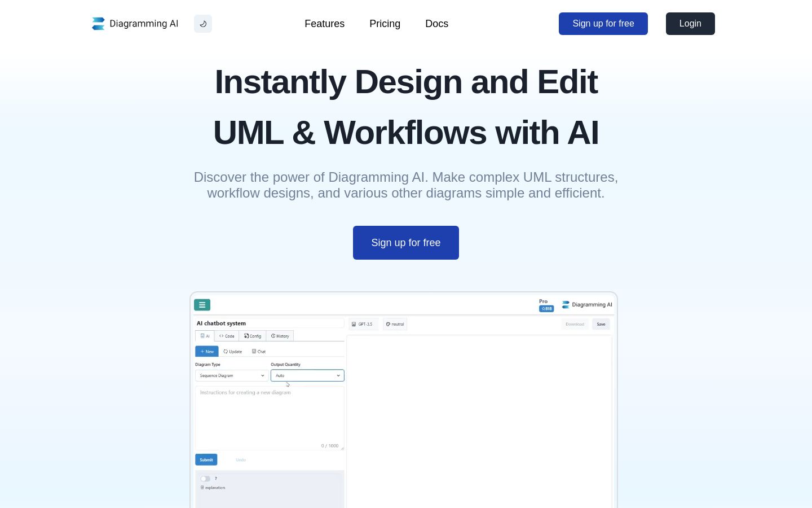Switch to the Config tab

pyautogui.click(x=253, y=336)
